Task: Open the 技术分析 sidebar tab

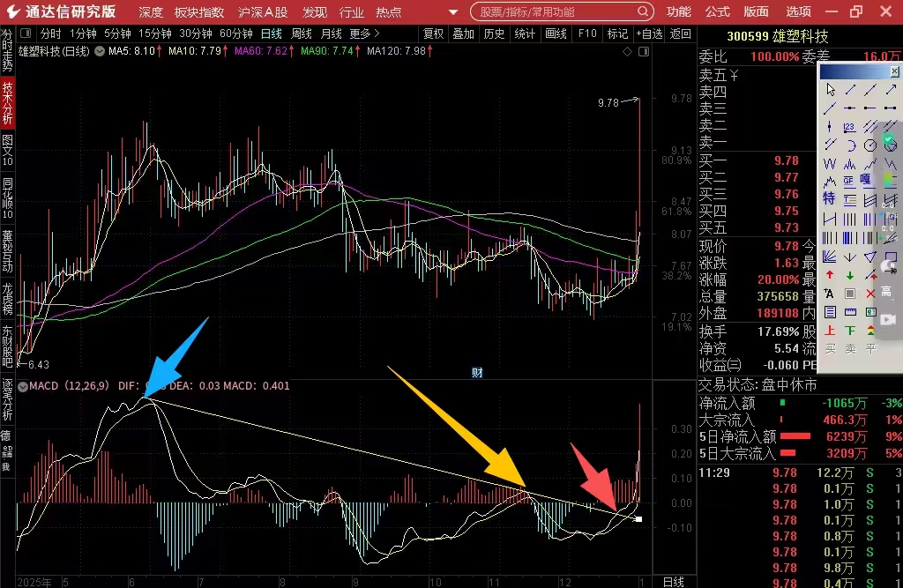Action: pos(7,103)
